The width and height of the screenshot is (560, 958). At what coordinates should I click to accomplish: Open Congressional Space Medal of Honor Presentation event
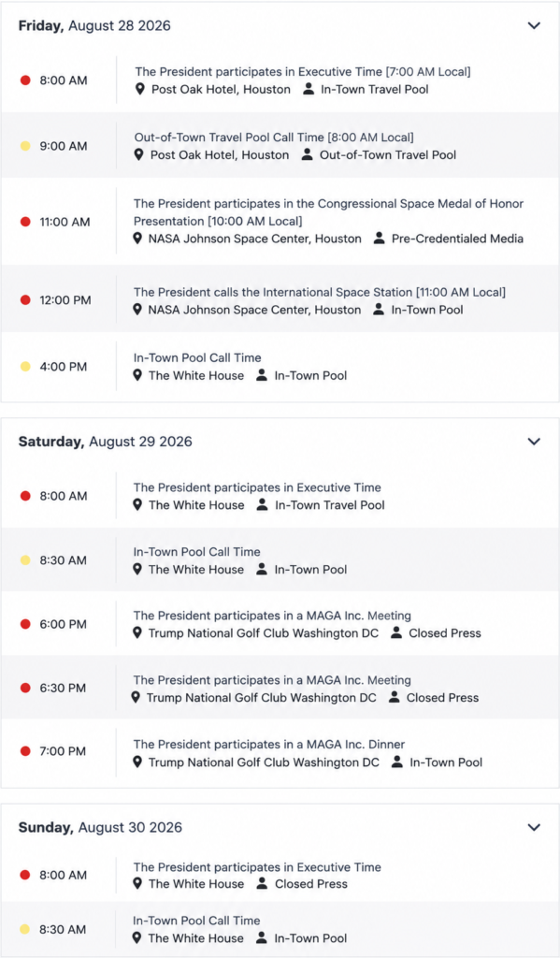click(x=328, y=212)
